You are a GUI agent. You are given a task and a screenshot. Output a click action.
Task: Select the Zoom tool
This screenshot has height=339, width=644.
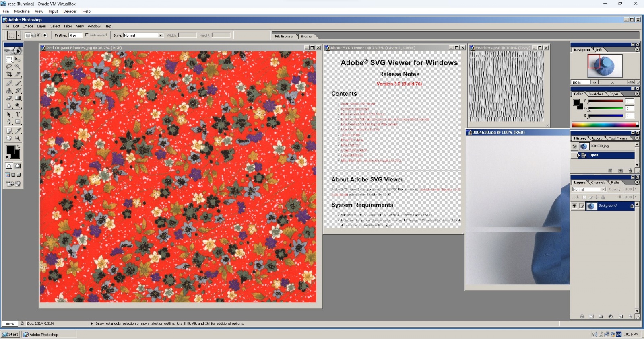(18, 138)
